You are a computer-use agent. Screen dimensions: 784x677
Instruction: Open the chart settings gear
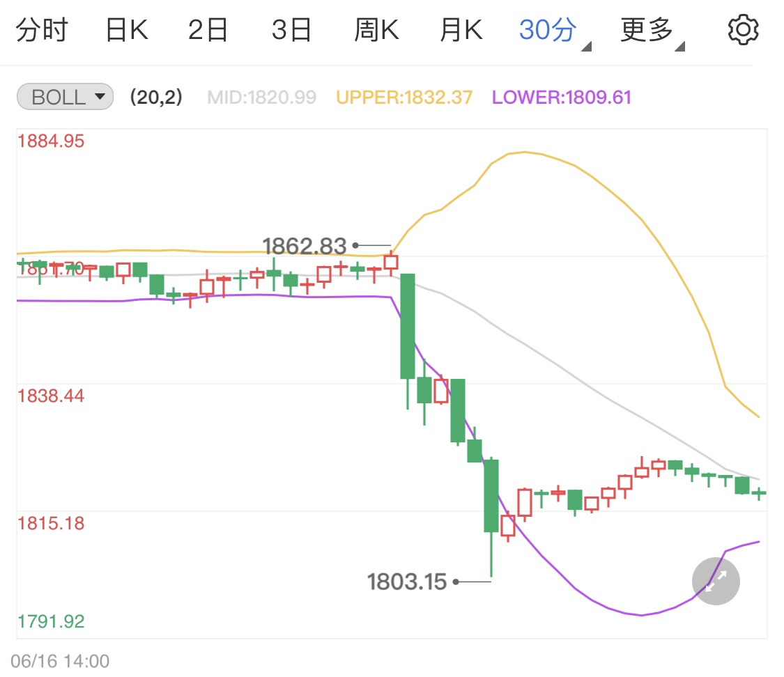pyautogui.click(x=743, y=30)
